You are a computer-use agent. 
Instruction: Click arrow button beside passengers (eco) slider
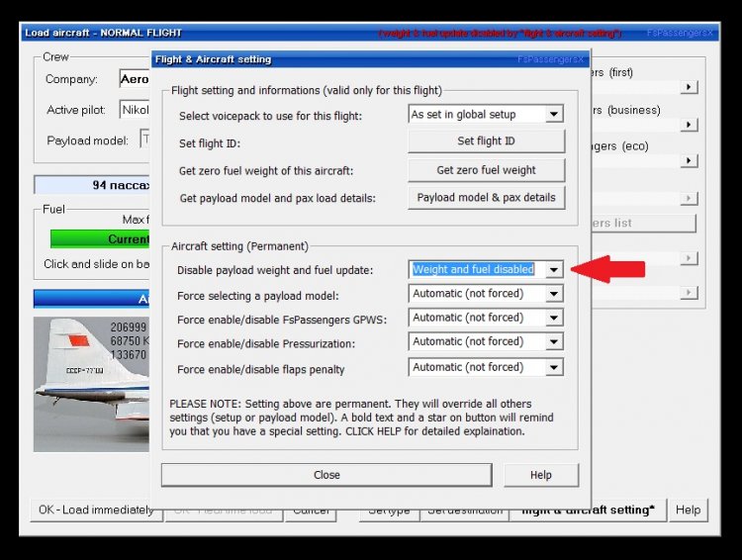689,161
